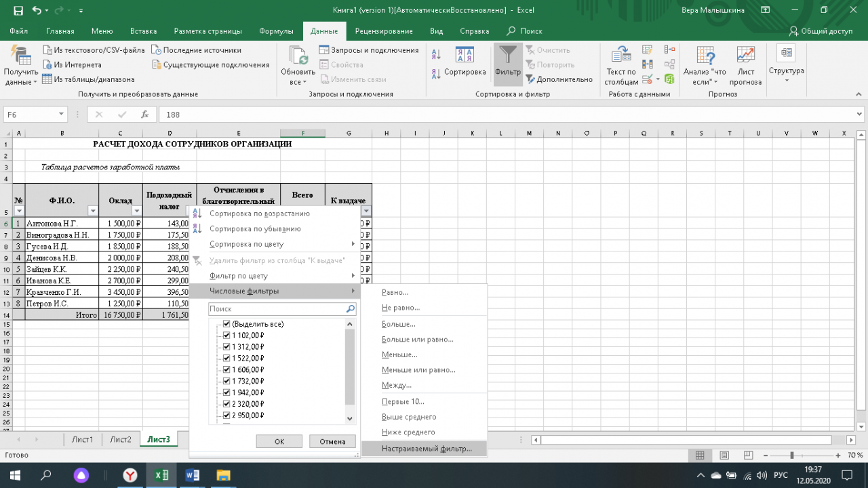Open the Сортировка dialog icon

pos(465,56)
